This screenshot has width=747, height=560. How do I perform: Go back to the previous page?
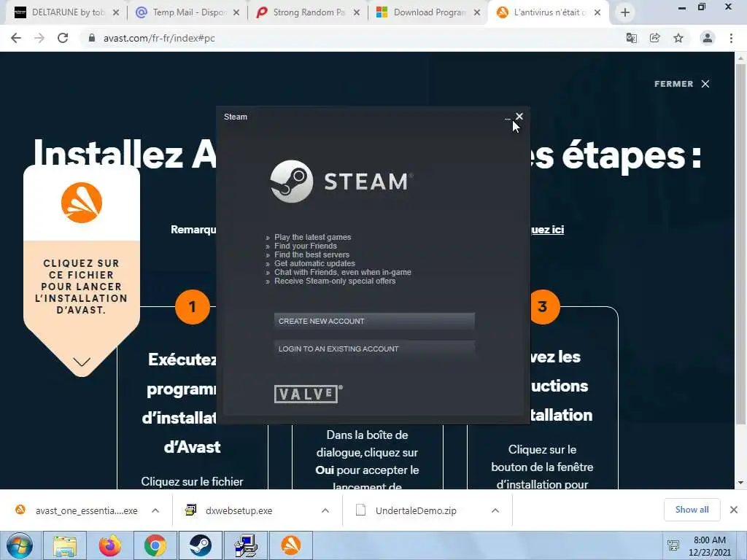(x=16, y=38)
